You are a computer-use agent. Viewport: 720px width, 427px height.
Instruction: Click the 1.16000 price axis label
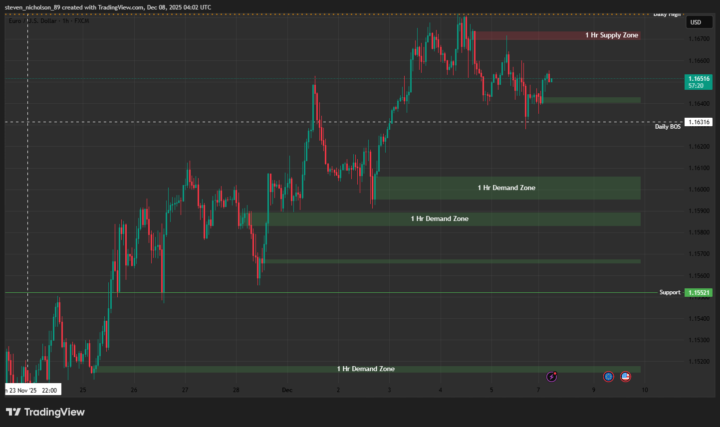698,189
